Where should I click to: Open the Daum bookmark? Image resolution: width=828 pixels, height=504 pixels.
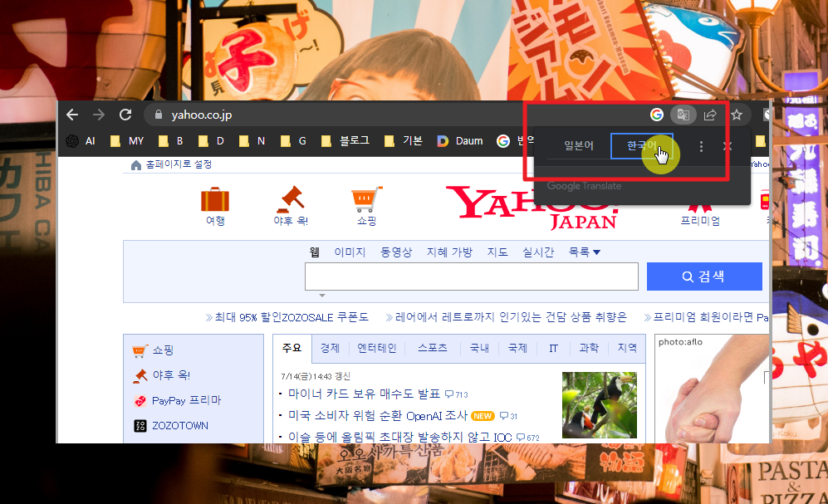pyautogui.click(x=460, y=141)
